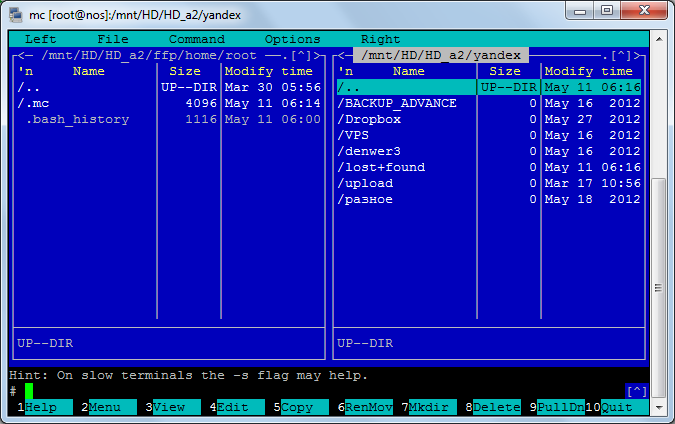Select /denwer3 directory
Viewport: 675px width, 424px height.
click(407, 151)
